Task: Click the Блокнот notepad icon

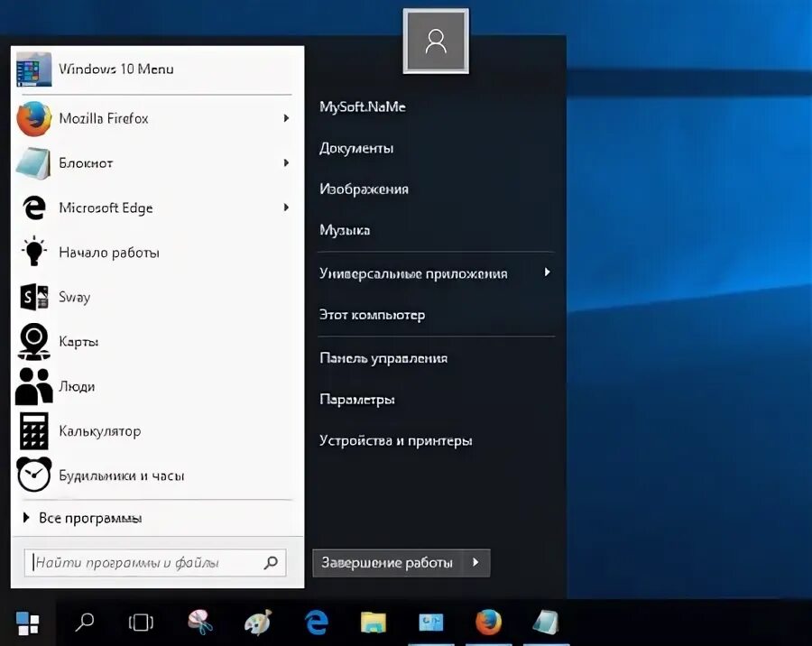Action: [34, 163]
